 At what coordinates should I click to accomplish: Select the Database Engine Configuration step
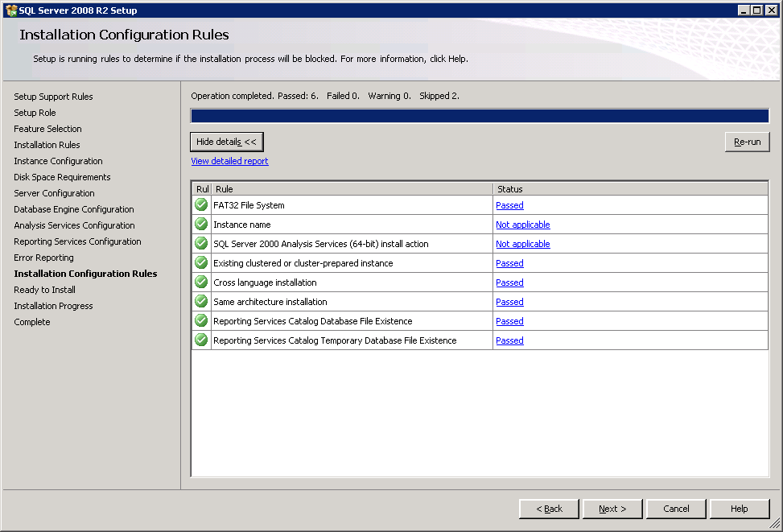[x=74, y=209]
